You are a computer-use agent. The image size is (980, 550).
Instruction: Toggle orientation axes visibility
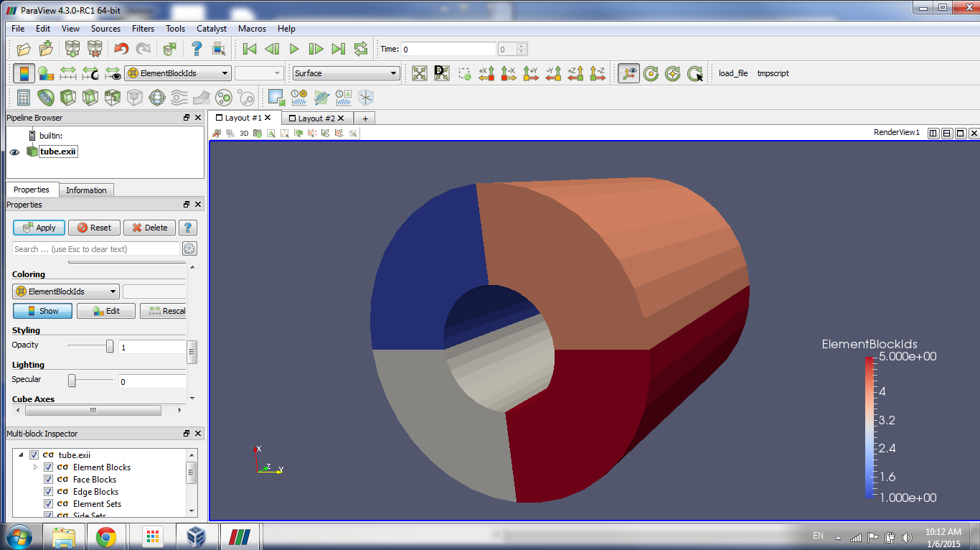[x=628, y=73]
